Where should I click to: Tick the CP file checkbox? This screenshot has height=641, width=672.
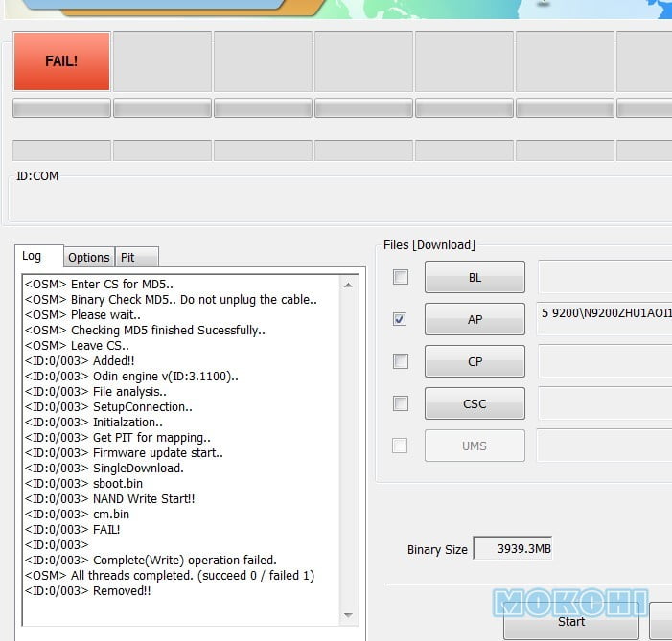[x=401, y=361]
